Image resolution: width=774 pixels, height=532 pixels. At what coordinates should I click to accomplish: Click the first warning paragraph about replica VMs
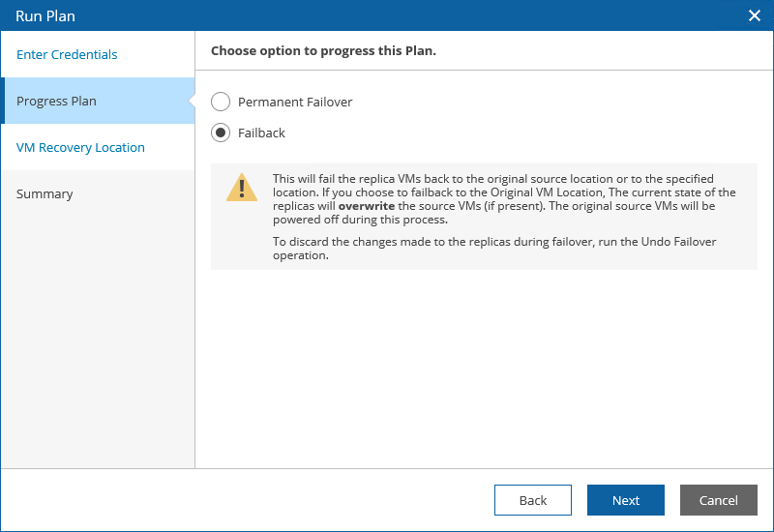pos(493,199)
